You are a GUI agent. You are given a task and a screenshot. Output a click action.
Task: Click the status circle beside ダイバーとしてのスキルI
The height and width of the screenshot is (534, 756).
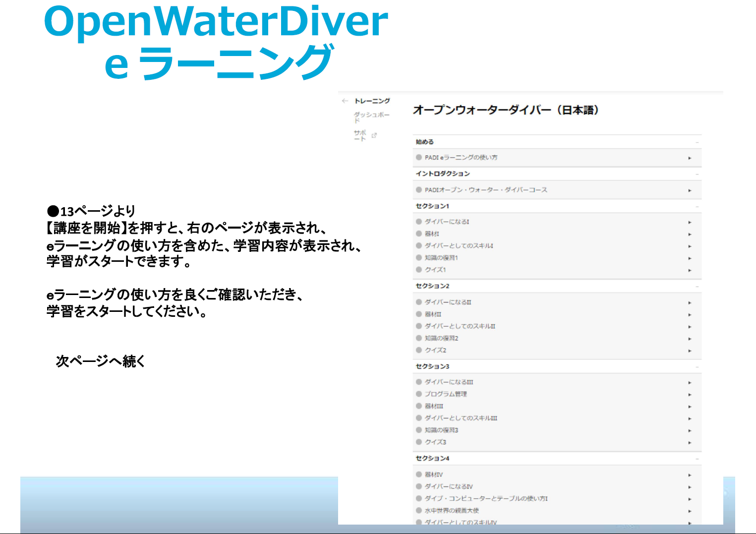coord(419,245)
